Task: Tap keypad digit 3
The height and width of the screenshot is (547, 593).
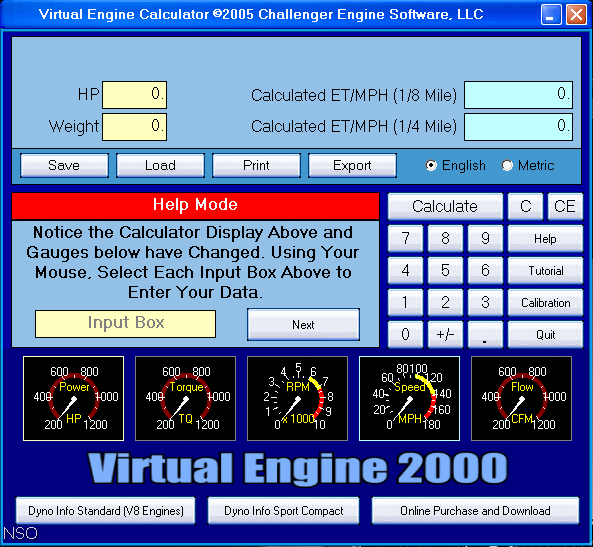Action: (485, 303)
